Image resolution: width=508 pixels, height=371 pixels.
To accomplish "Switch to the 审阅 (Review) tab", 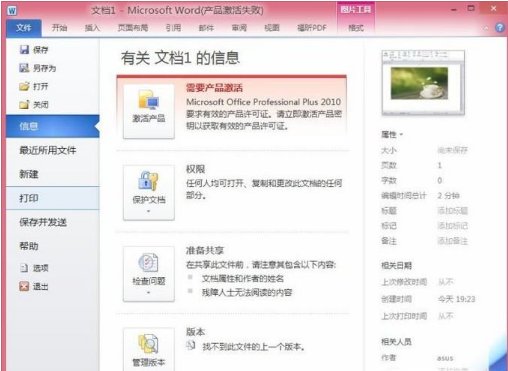I will (239, 28).
